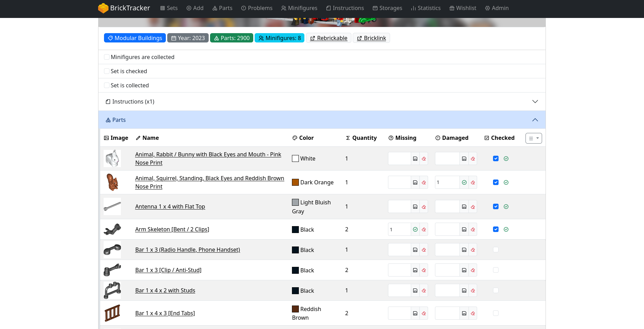Screen dimensions: 644x329
Task: Go to the Statistics page
Action: tap(426, 8)
